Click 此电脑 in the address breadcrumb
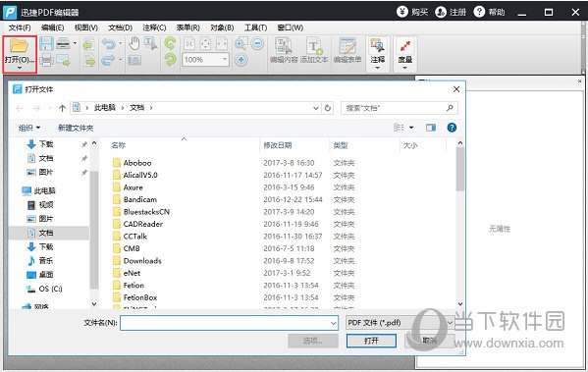 coord(105,108)
